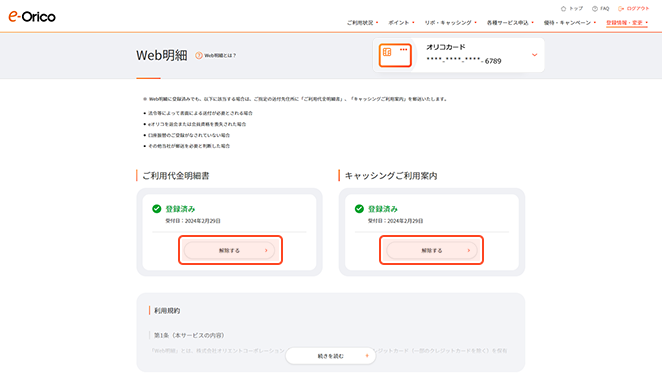
Task: Expand terms with 続きを読む button
Action: 331,356
